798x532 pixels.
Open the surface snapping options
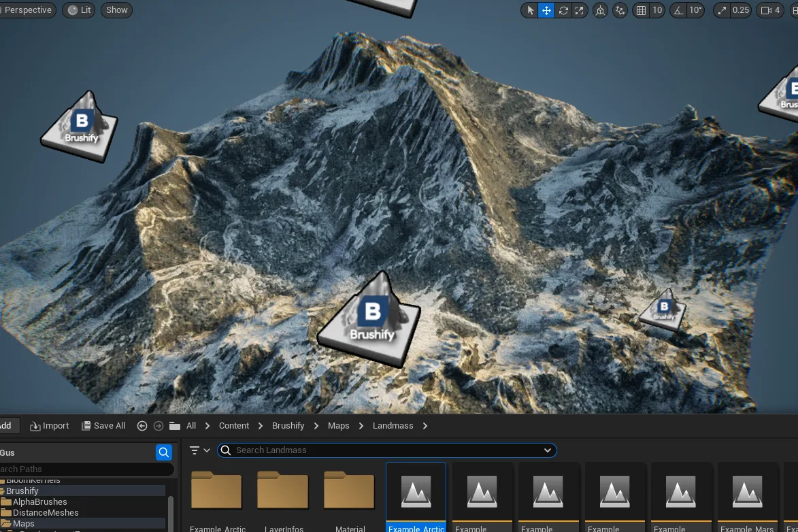tap(620, 10)
